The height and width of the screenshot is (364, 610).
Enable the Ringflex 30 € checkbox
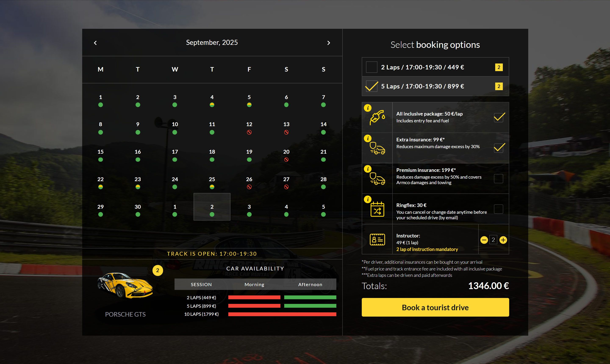[x=498, y=209]
